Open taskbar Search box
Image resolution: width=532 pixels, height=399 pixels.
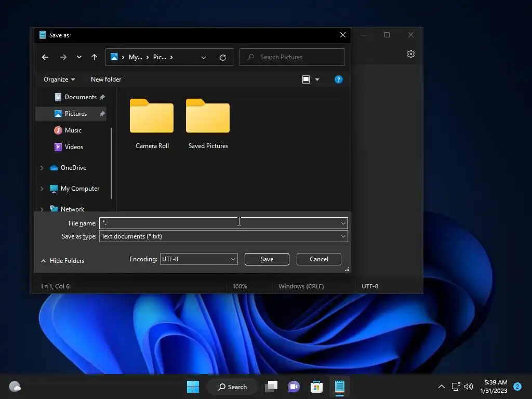pyautogui.click(x=232, y=387)
